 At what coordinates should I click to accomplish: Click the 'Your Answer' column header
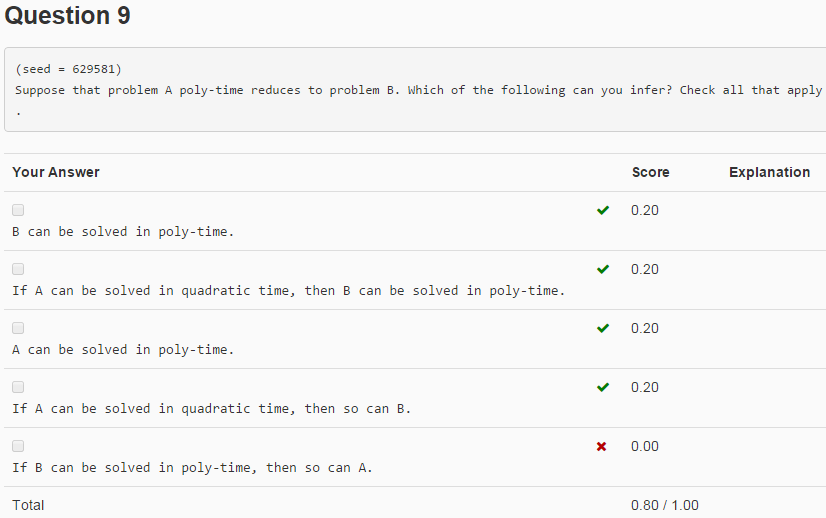point(56,172)
